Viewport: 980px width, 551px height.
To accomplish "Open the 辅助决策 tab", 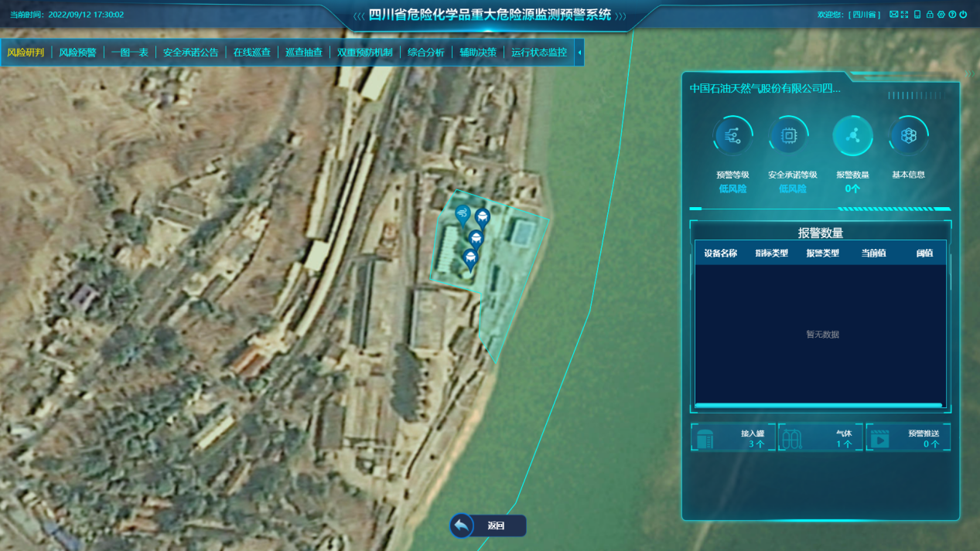I will pos(478,53).
